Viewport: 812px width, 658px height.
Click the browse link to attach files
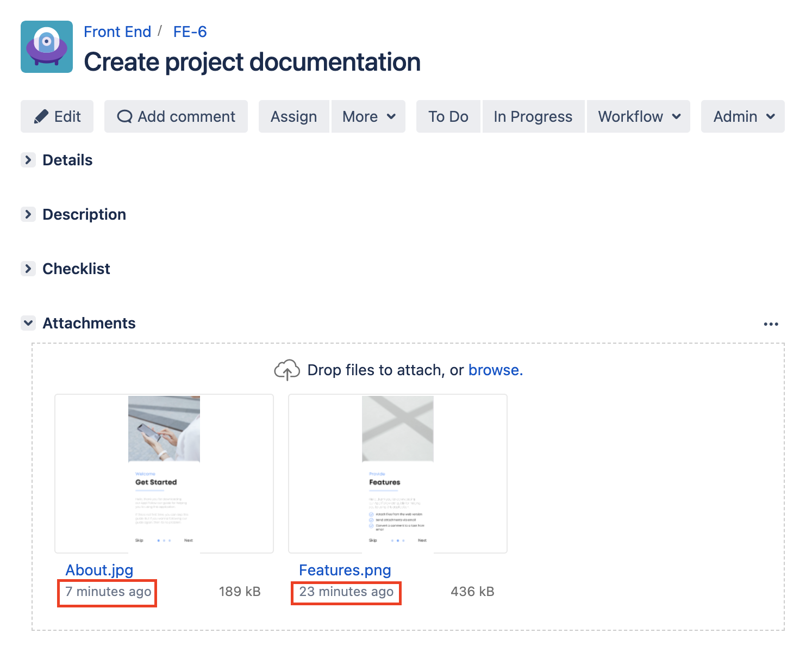[x=495, y=370]
